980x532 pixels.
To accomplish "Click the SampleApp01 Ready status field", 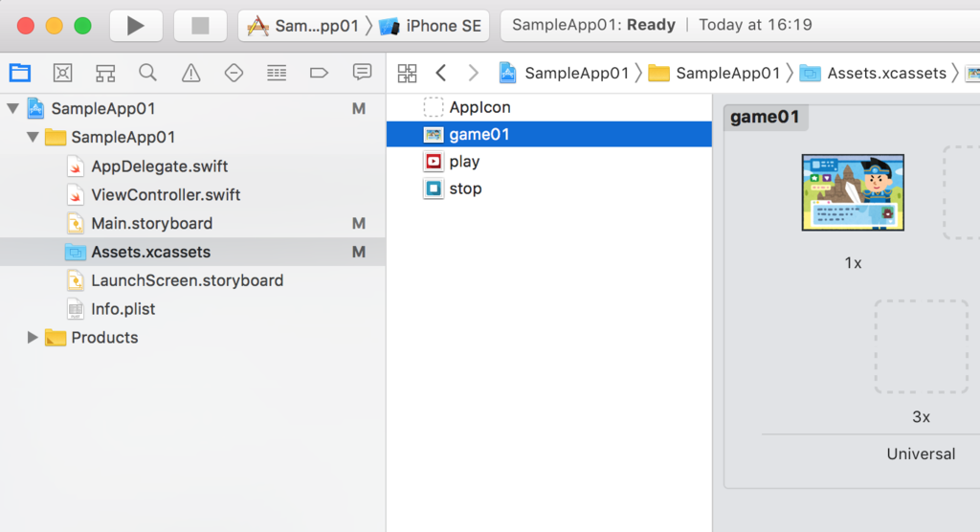I will [741, 25].
